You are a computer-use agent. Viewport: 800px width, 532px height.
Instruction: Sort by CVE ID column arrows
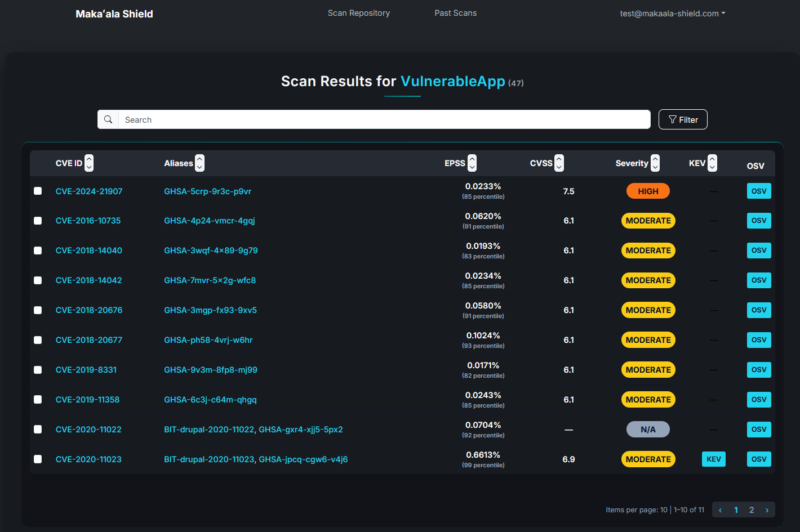pyautogui.click(x=89, y=163)
